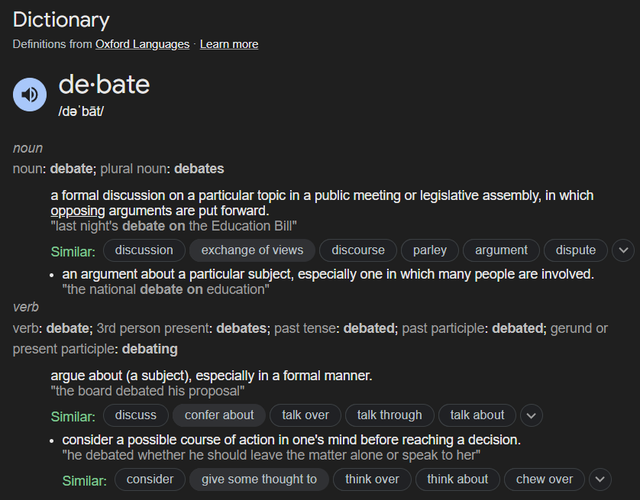Click the consider synonym chip
This screenshot has width=640, height=500.
[150, 479]
